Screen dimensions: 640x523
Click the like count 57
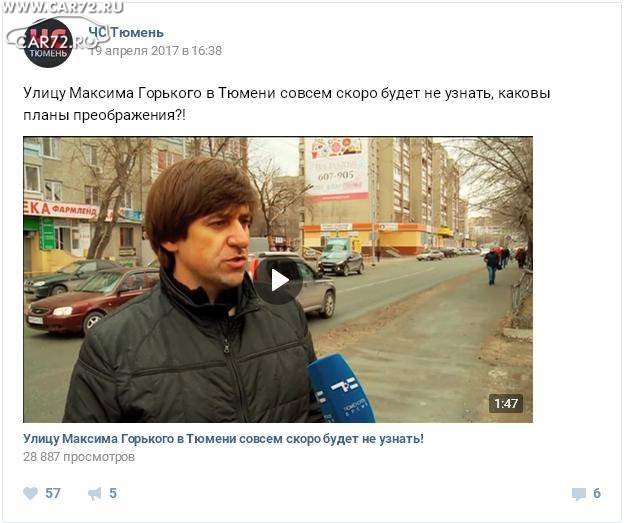[x=53, y=493]
